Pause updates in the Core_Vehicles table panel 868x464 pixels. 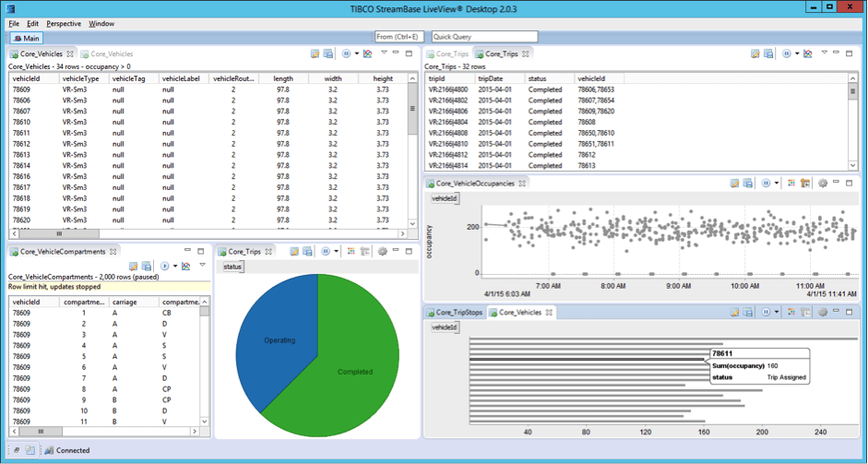click(x=346, y=54)
